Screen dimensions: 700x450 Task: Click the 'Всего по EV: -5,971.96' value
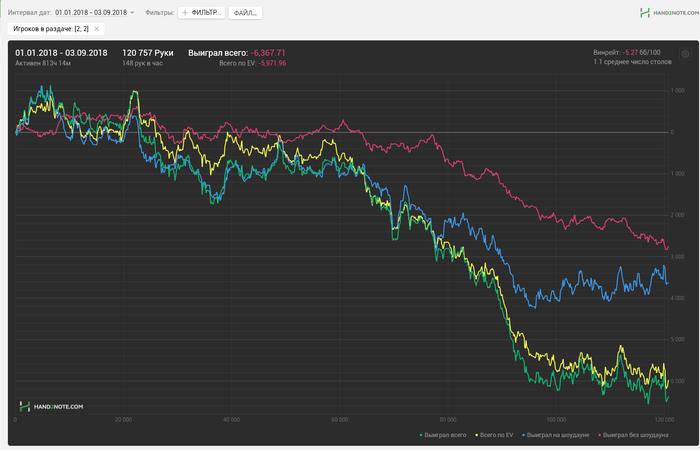pyautogui.click(x=253, y=63)
